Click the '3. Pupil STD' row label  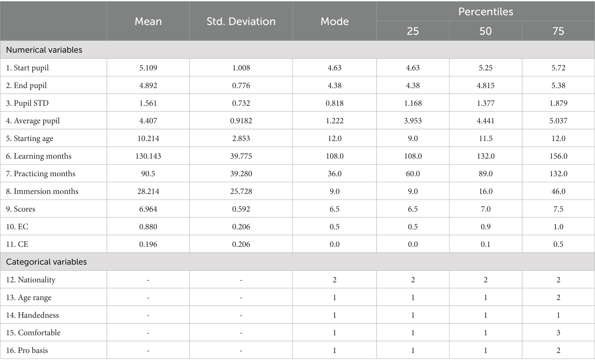(27, 103)
